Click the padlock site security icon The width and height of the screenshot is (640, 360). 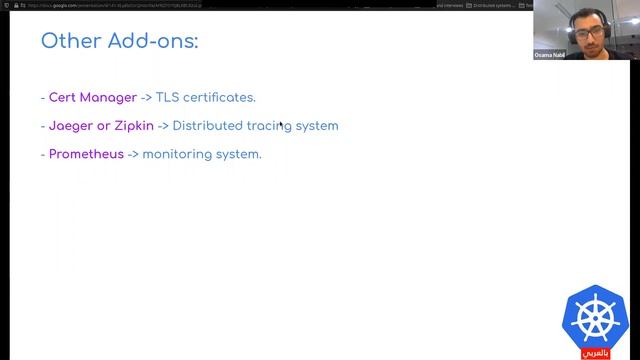click(16, 6)
